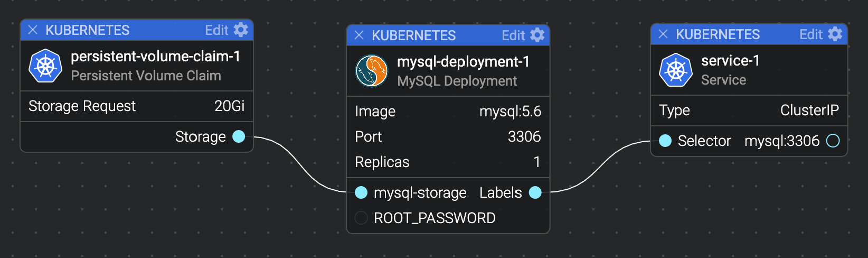Click the Kubernetes icon on persistent-volume-claim-1
Screen dimensions: 868x258
pos(45,66)
